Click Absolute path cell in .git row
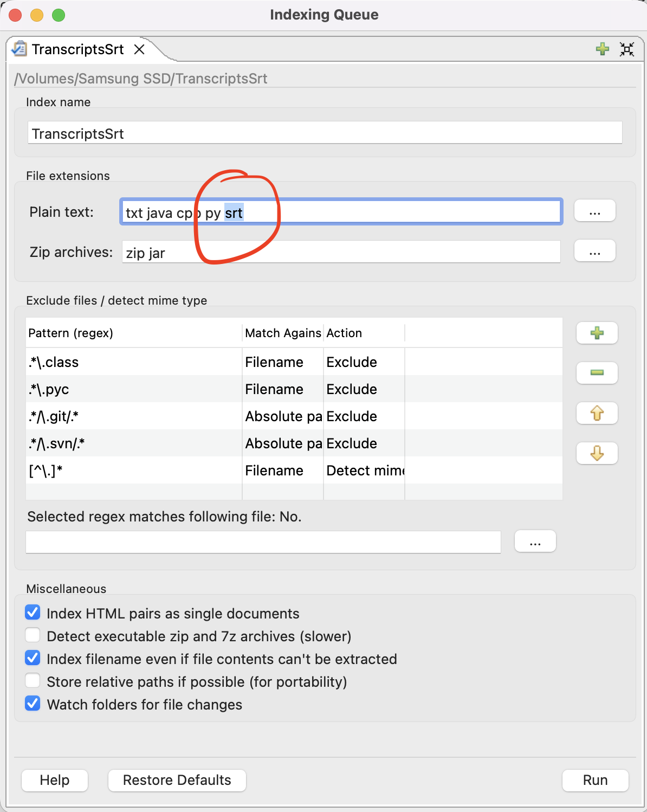Image resolution: width=647 pixels, height=812 pixels. pyautogui.click(x=283, y=416)
